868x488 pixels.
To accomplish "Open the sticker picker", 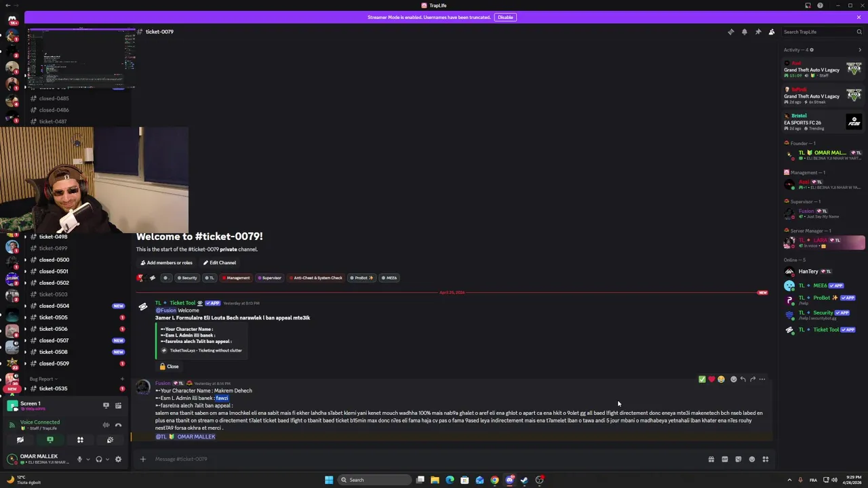I will pos(738,460).
